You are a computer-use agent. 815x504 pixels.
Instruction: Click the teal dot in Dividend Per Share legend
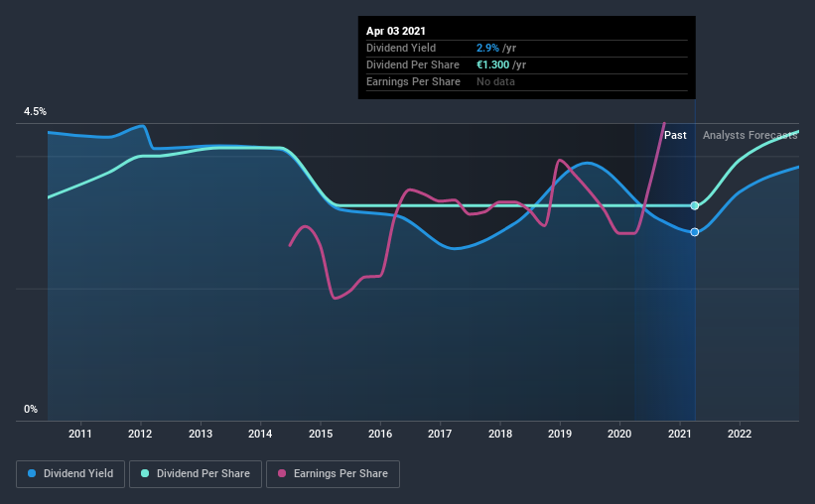[145, 473]
